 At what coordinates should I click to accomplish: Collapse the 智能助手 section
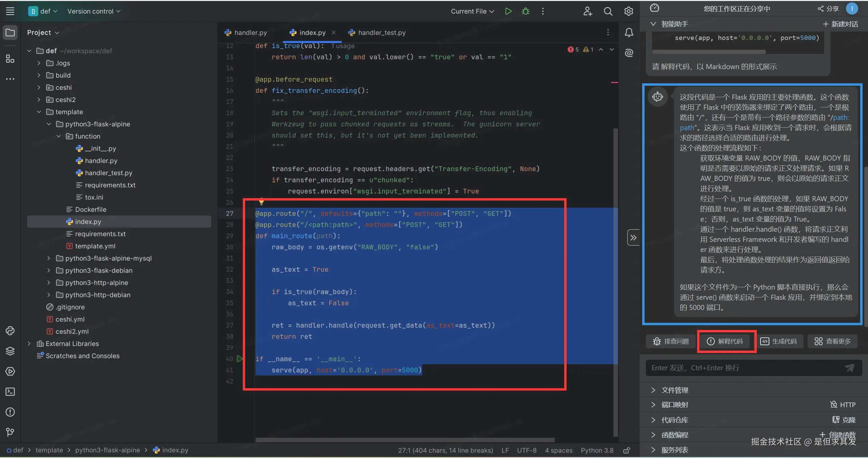point(653,24)
